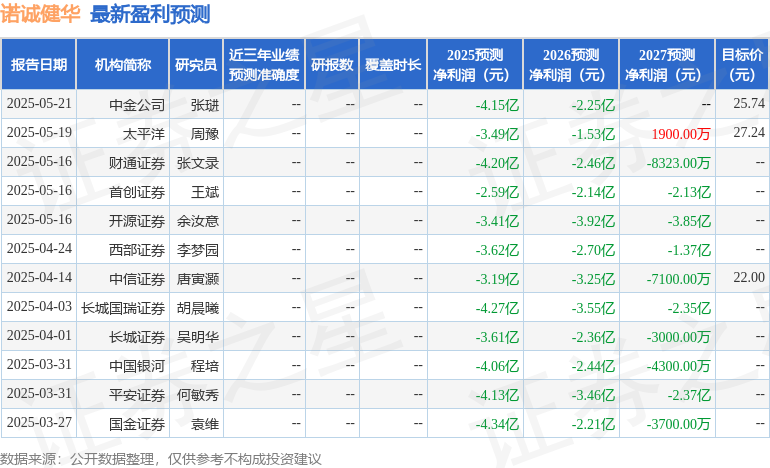Select analyst 程培
Screen dimensions: 770x468
(205, 365)
